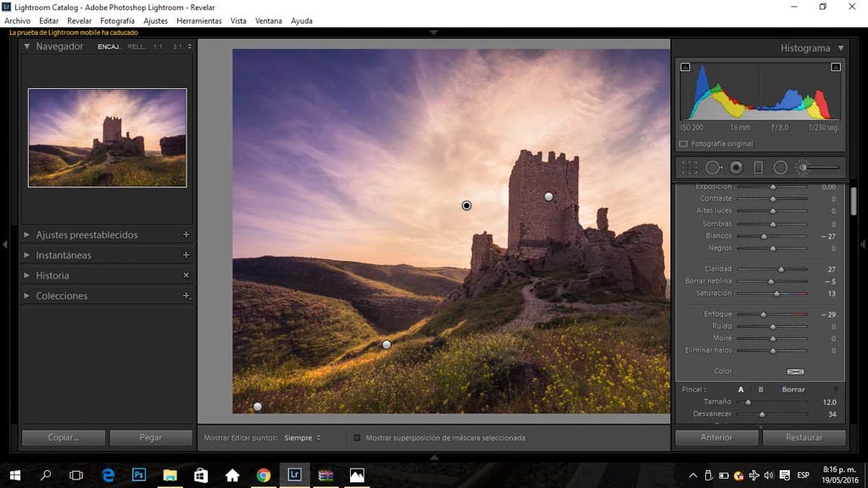Select the Graduated Filter tool
868x488 pixels.
759,168
